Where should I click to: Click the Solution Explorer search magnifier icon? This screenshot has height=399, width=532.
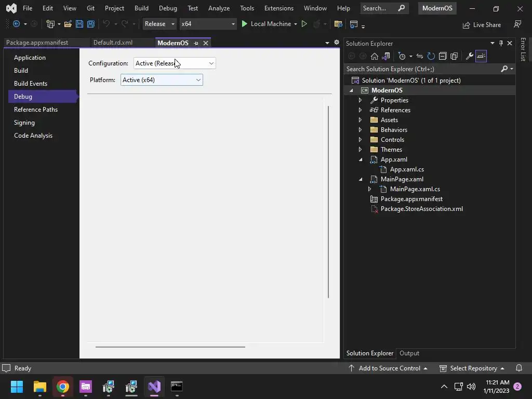tap(504, 69)
